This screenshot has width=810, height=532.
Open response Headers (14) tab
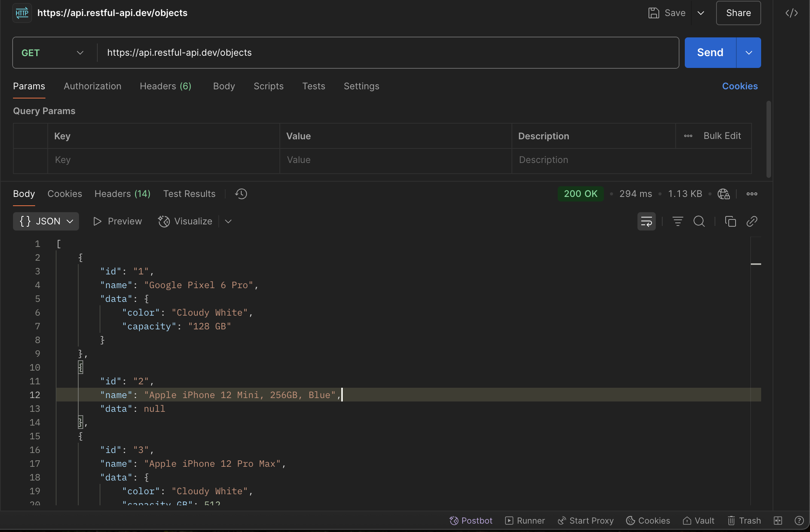pos(122,194)
